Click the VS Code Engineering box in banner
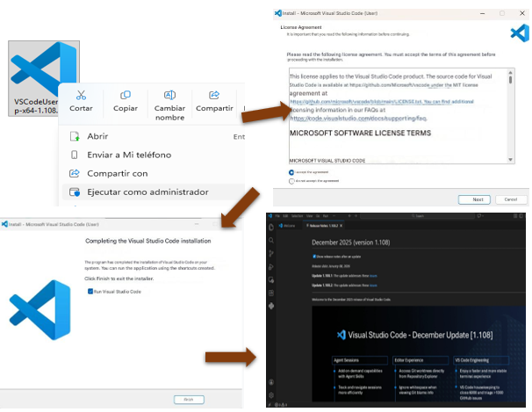532x412 pixels. tap(481, 360)
